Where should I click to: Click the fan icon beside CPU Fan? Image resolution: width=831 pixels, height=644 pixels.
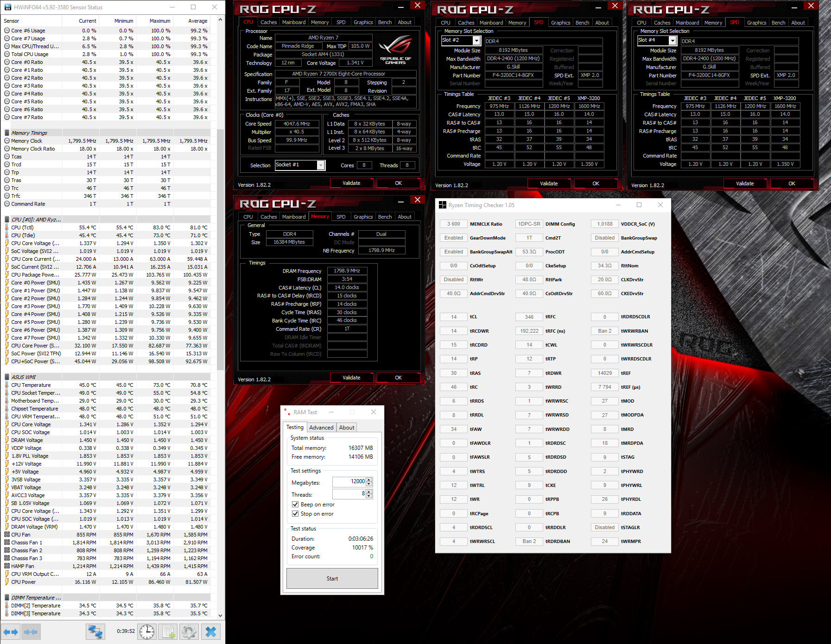click(x=7, y=535)
